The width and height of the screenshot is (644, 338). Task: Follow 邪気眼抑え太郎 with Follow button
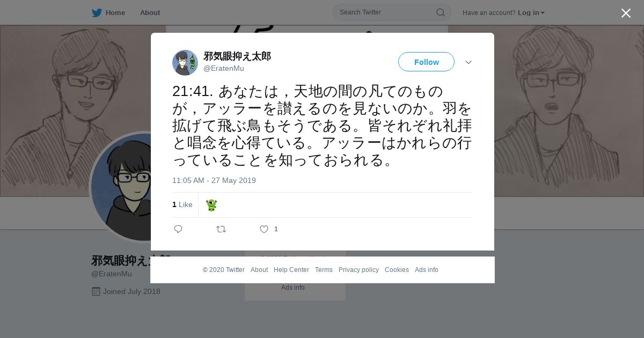click(426, 62)
